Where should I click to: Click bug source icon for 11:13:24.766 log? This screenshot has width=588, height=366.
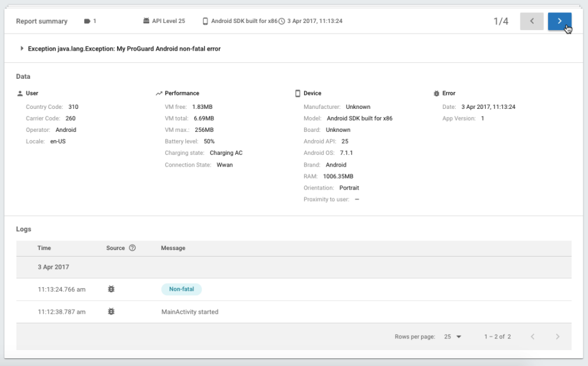coord(111,289)
